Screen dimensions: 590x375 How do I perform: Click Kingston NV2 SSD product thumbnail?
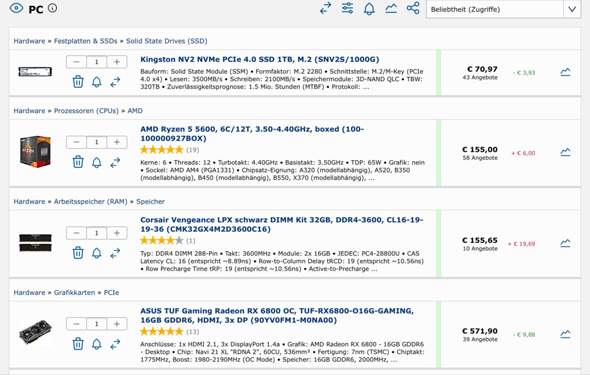click(x=35, y=71)
